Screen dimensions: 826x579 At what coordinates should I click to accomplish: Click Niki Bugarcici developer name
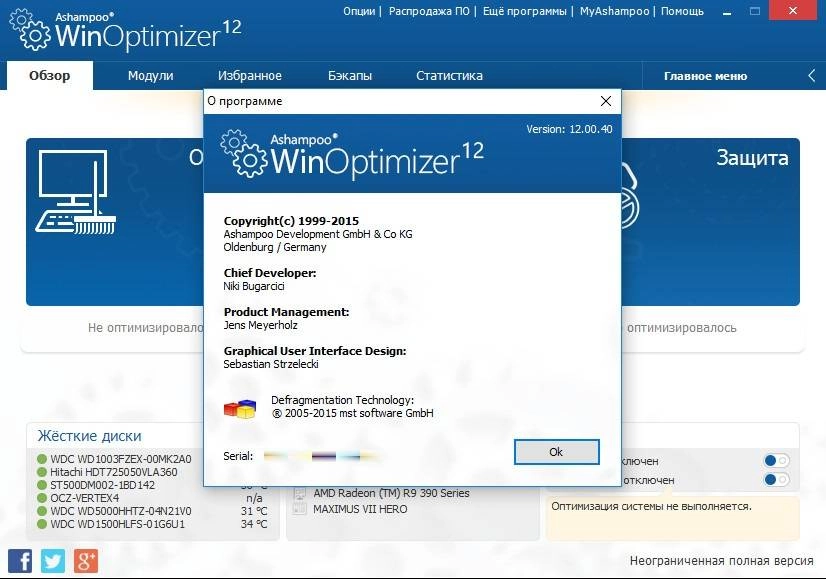(x=254, y=286)
